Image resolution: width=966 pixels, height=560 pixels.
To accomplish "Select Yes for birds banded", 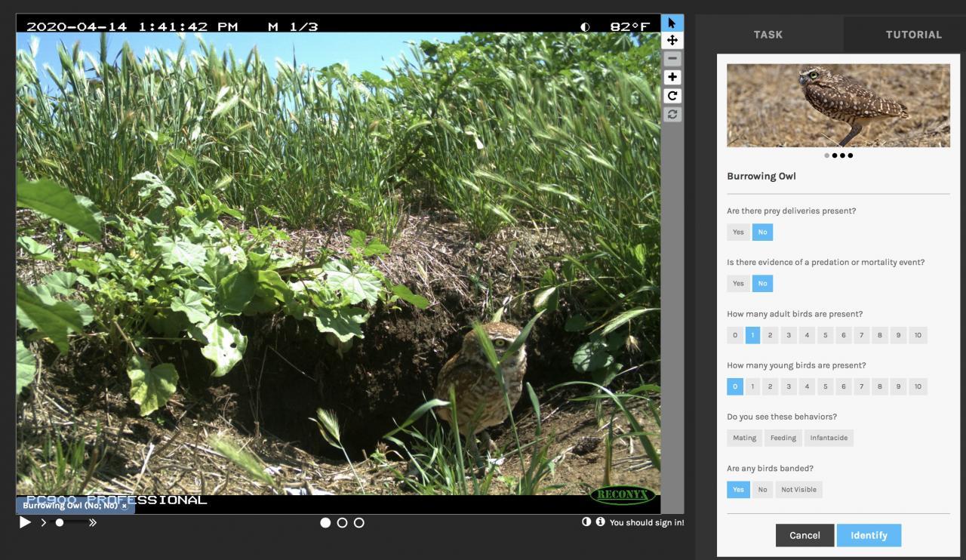I will 738,489.
